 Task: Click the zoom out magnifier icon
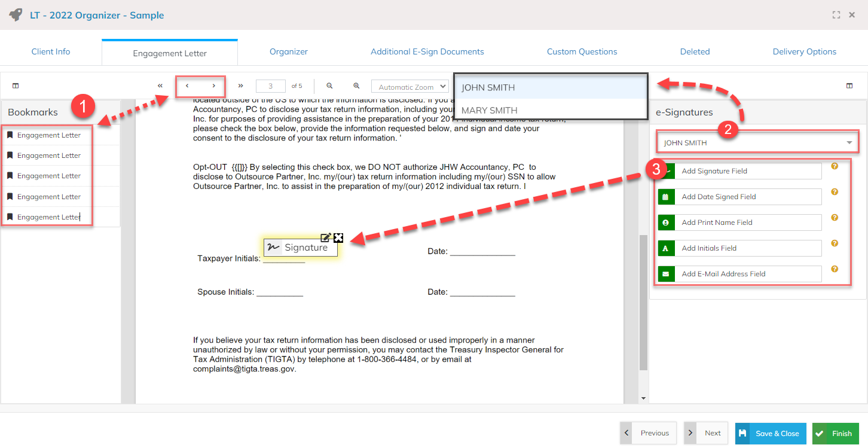coord(329,86)
